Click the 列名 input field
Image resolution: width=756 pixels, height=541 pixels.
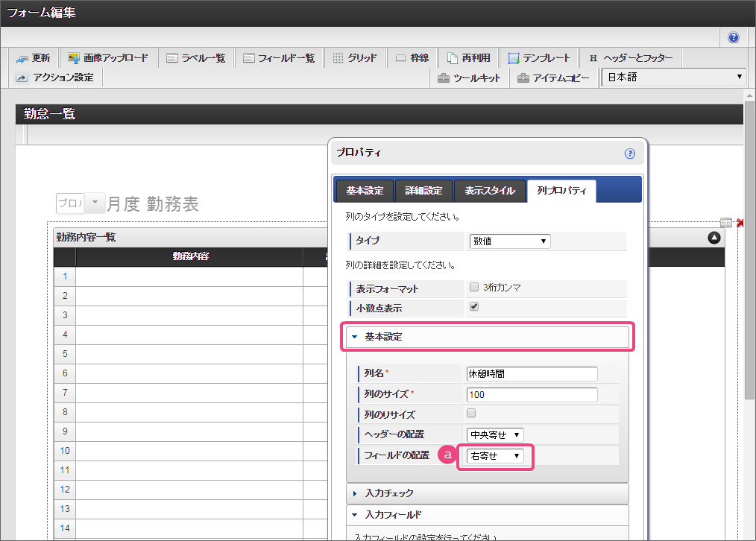click(x=532, y=373)
